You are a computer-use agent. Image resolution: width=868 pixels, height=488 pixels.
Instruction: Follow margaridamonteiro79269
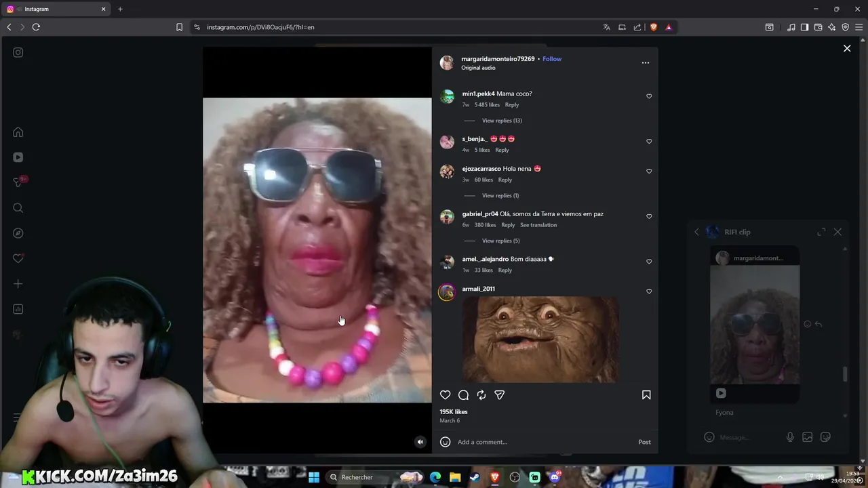[x=552, y=59]
